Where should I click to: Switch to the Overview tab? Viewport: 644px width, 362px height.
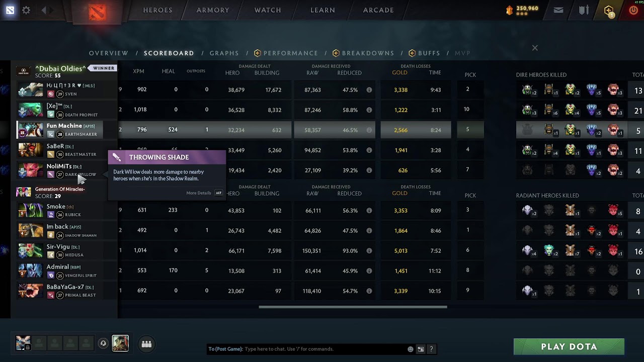[109, 53]
